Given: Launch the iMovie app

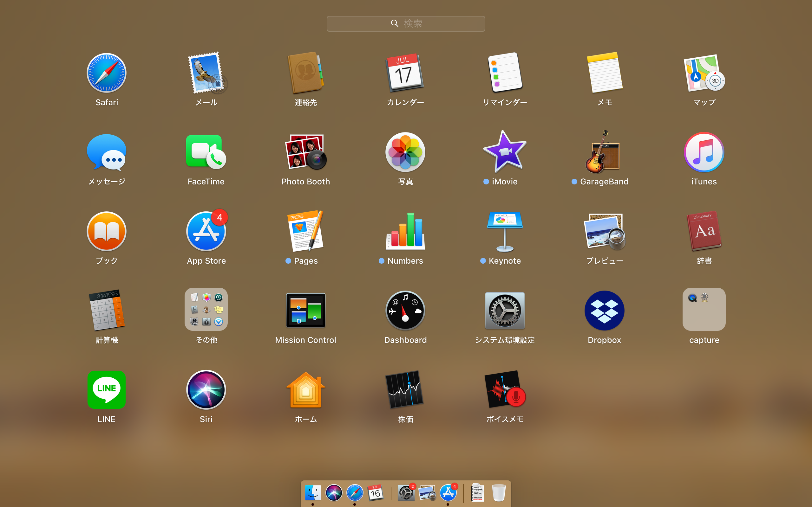Looking at the screenshot, I should (x=504, y=152).
